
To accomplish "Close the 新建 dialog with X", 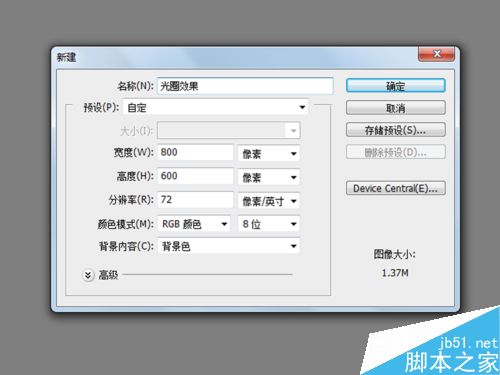I will 437,54.
